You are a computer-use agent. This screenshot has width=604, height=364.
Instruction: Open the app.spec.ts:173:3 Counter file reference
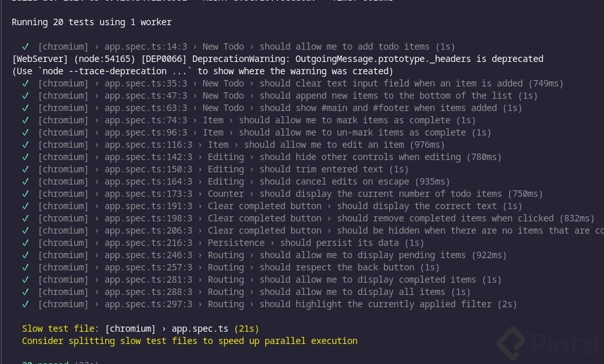(148, 194)
